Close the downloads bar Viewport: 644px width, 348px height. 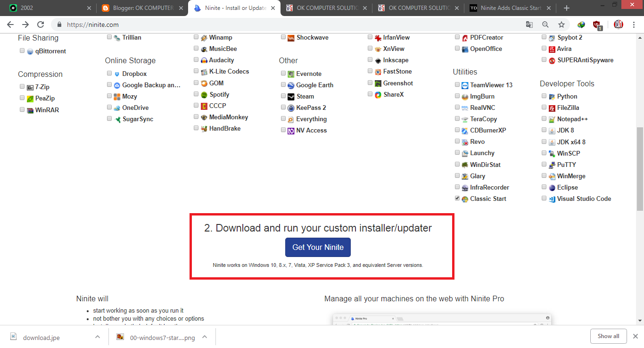[x=635, y=336]
